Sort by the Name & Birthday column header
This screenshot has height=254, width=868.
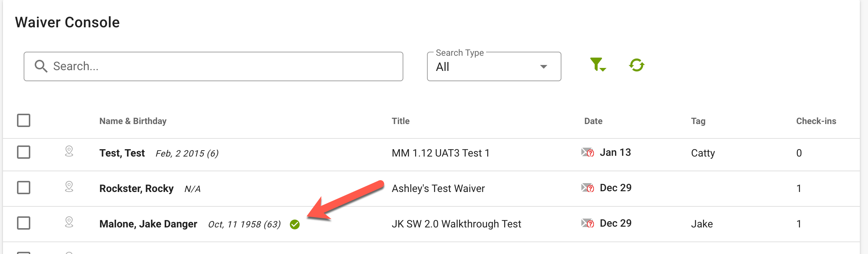coord(133,121)
